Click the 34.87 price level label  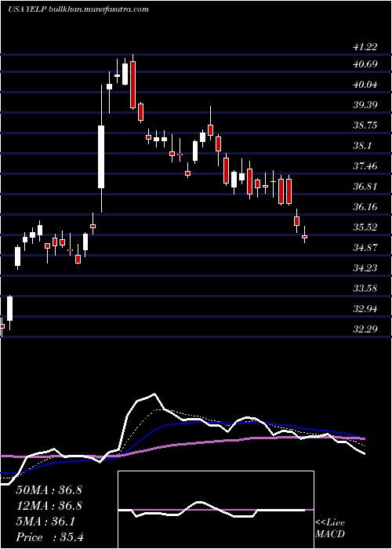pyautogui.click(x=365, y=248)
